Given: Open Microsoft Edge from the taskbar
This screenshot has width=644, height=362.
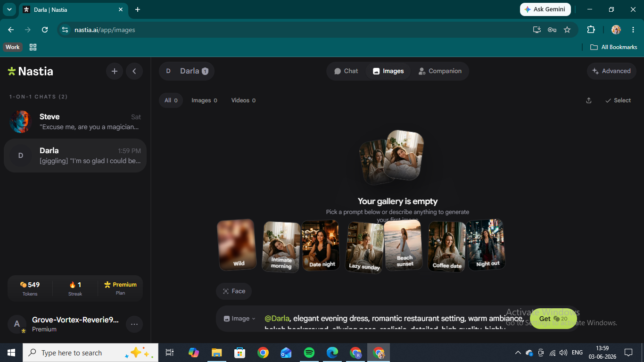Looking at the screenshot, I should pyautogui.click(x=332, y=353).
